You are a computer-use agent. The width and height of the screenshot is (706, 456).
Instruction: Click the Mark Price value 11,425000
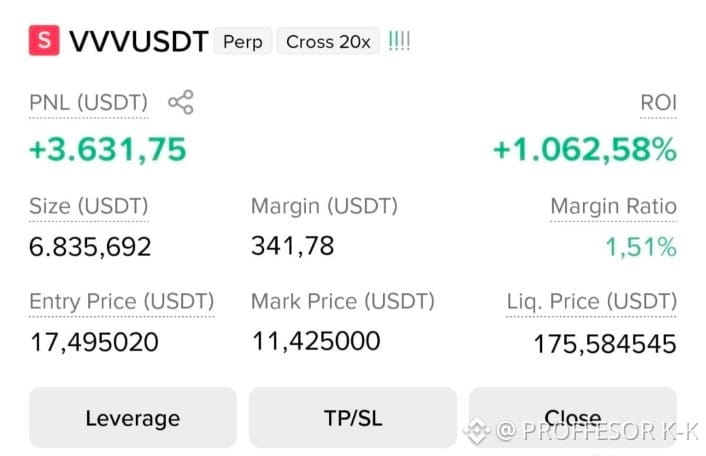tap(316, 341)
